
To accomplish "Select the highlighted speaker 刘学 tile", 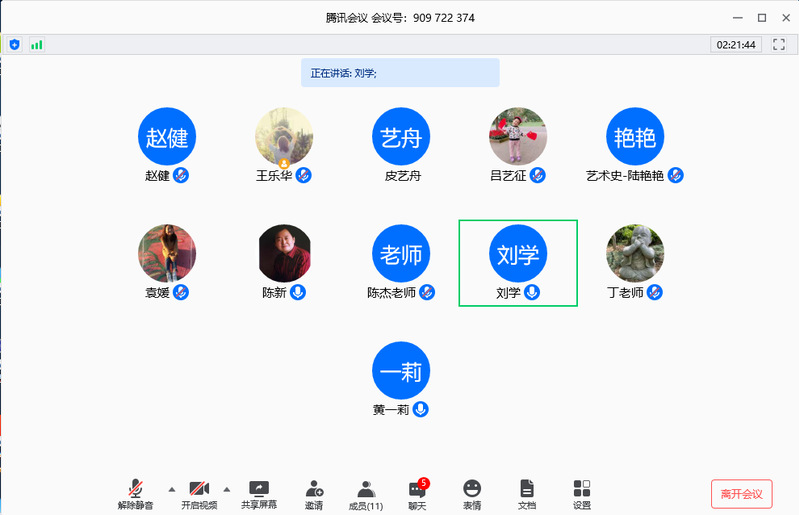I will tap(518, 262).
